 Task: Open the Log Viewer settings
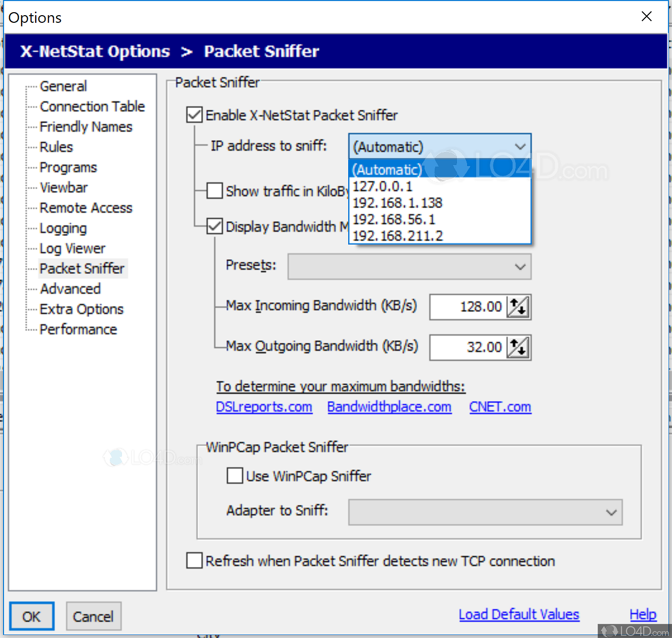[x=72, y=248]
